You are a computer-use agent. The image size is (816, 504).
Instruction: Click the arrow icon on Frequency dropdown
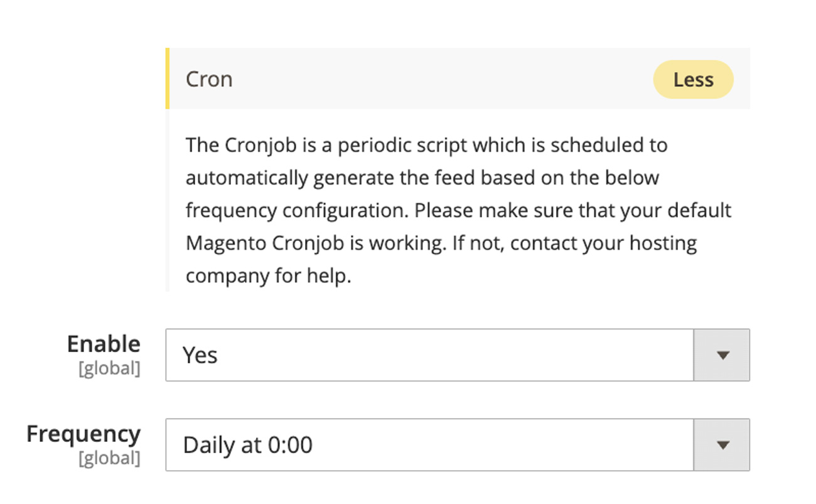(722, 445)
